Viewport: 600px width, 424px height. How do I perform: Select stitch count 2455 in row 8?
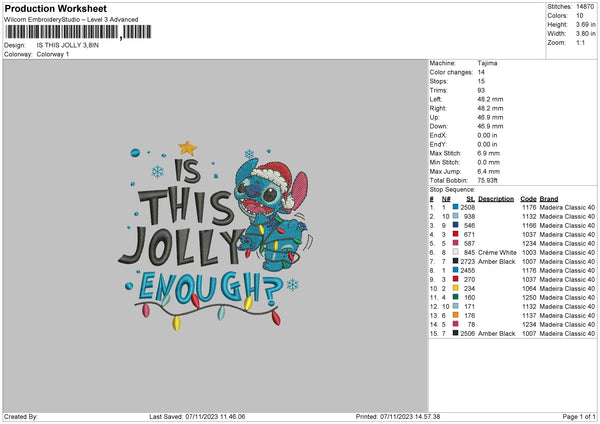point(468,270)
